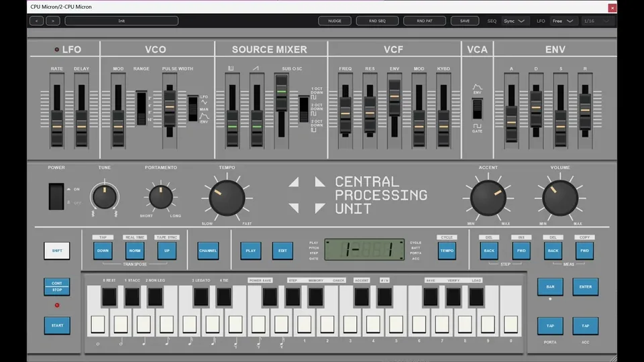Click the RND PAT button

coord(424,21)
